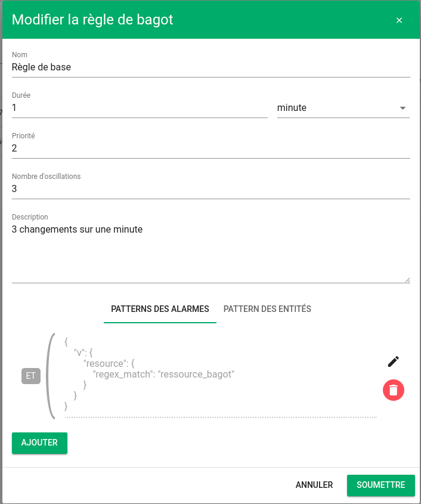The height and width of the screenshot is (504, 421).
Task: Focus the Priorité input field
Action: 211,148
